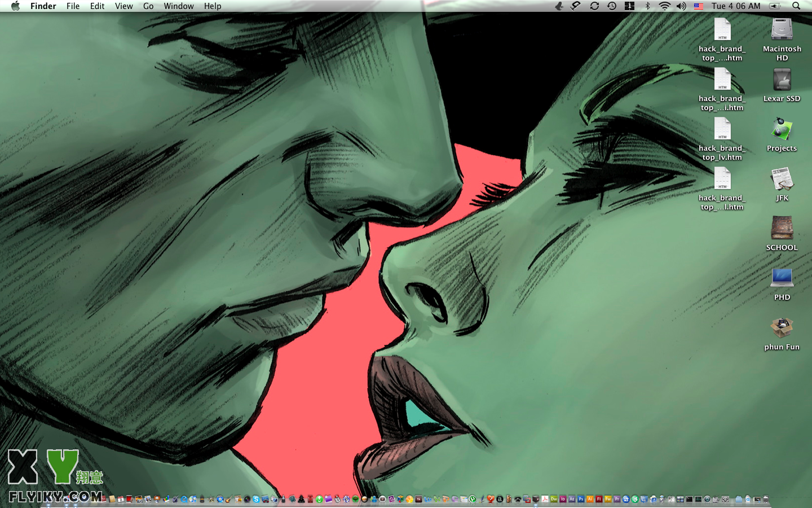Launch Fireworks from the Dock
This screenshot has height=508, width=812.
pos(608,499)
